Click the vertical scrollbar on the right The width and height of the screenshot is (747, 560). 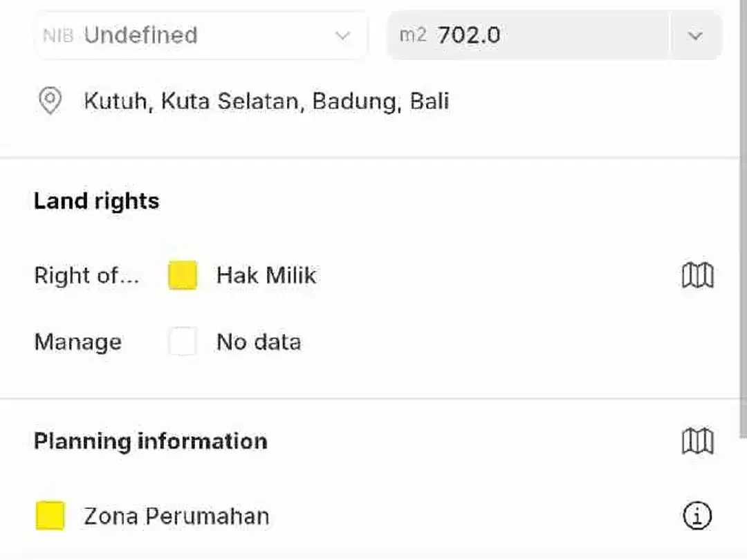point(743,219)
